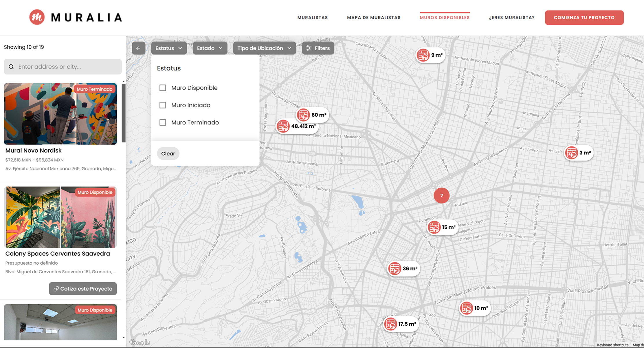The width and height of the screenshot is (644, 348).
Task: Click the 9 m² wall map marker
Action: pos(430,55)
